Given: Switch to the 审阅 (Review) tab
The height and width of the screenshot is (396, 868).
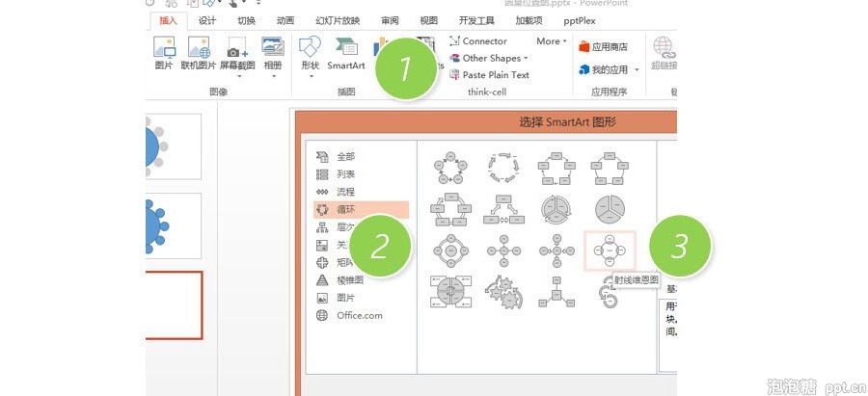Looking at the screenshot, I should coord(390,20).
